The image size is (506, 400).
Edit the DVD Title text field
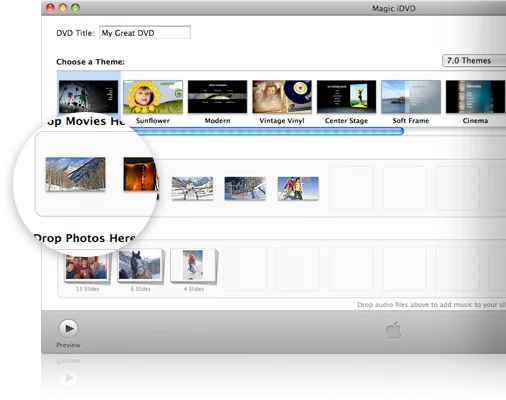145,33
